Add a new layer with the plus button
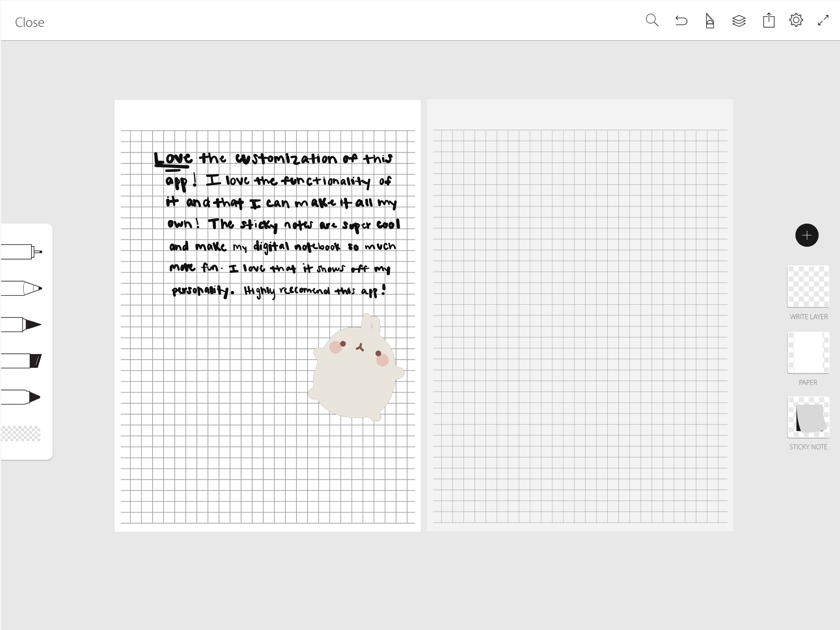The width and height of the screenshot is (840, 630). click(x=806, y=235)
